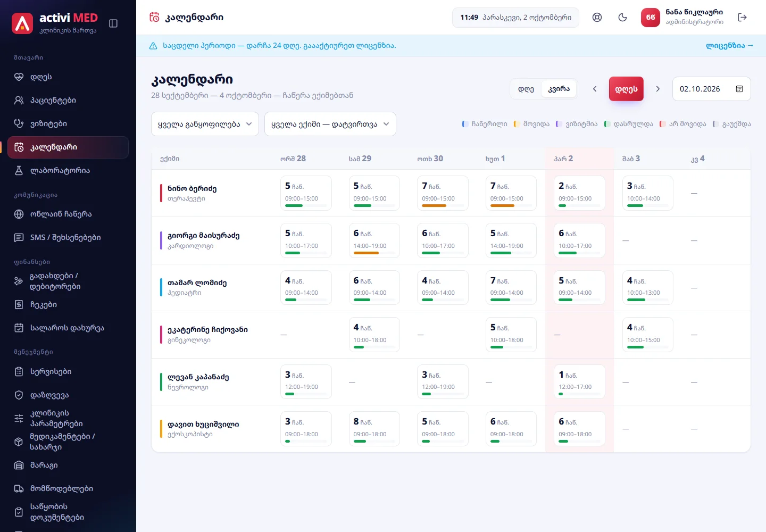Open ეკატერინე ჩიქოვანი's Saturday 3 slot card
Screen dimensions: 766x532
pos(648,335)
